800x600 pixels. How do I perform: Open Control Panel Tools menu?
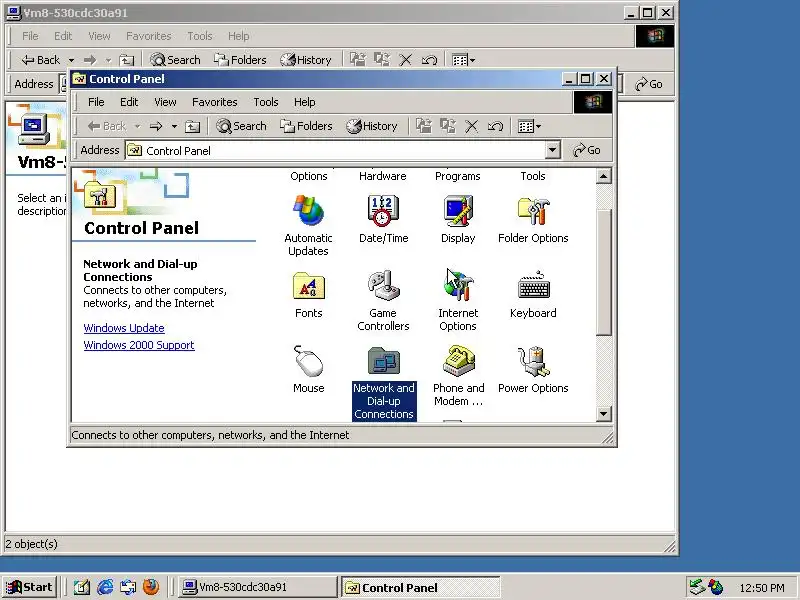pyautogui.click(x=266, y=102)
